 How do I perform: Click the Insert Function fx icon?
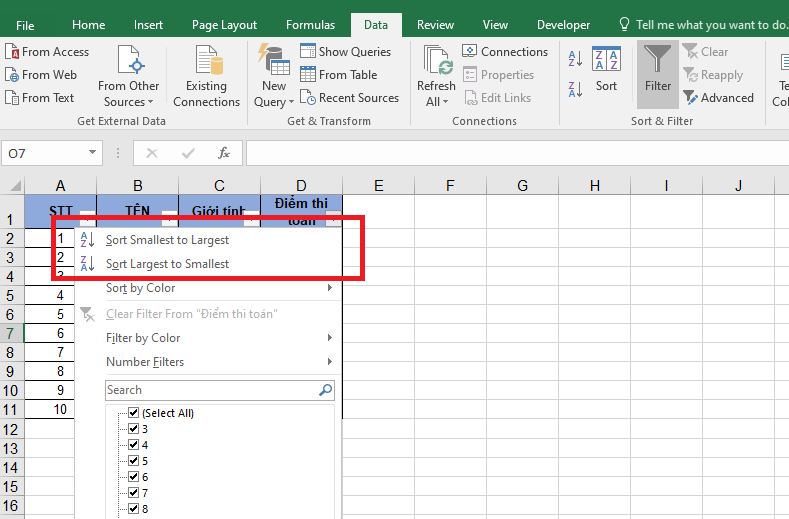tap(224, 153)
